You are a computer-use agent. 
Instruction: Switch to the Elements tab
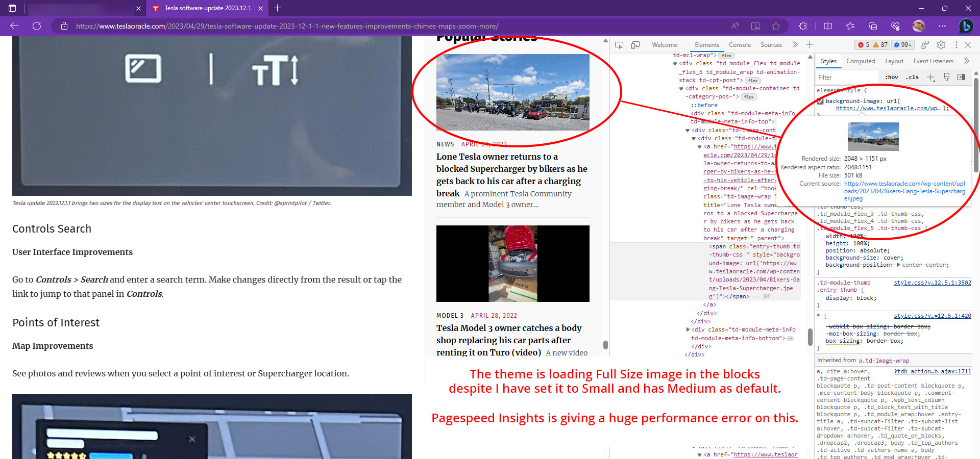707,45
